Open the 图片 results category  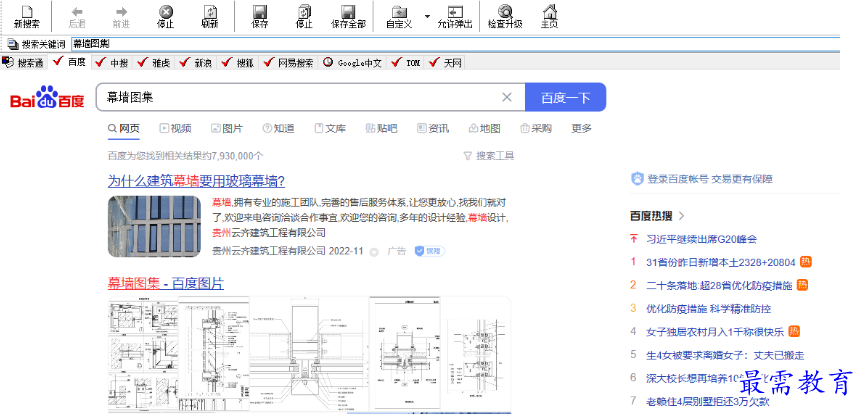point(227,128)
